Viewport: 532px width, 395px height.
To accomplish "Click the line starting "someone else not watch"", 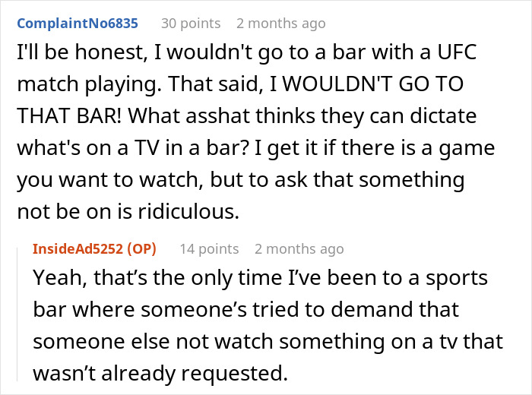I will [x=268, y=342].
